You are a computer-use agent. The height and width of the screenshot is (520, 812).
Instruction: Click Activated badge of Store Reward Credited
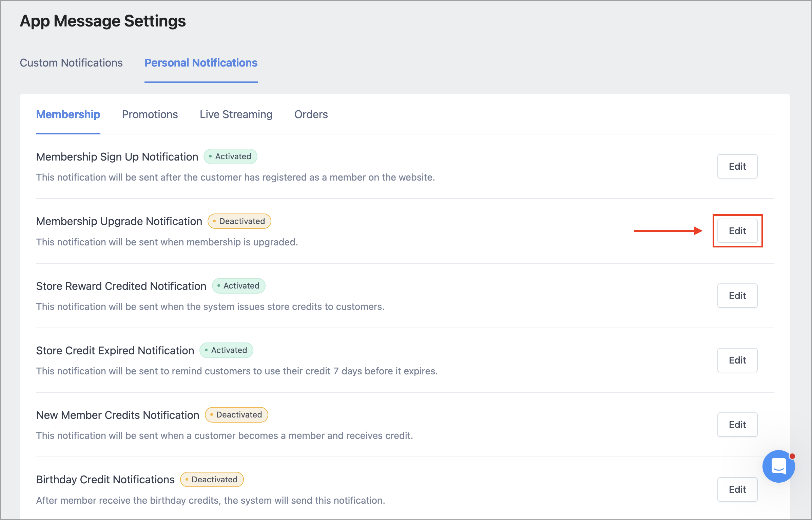pos(239,286)
